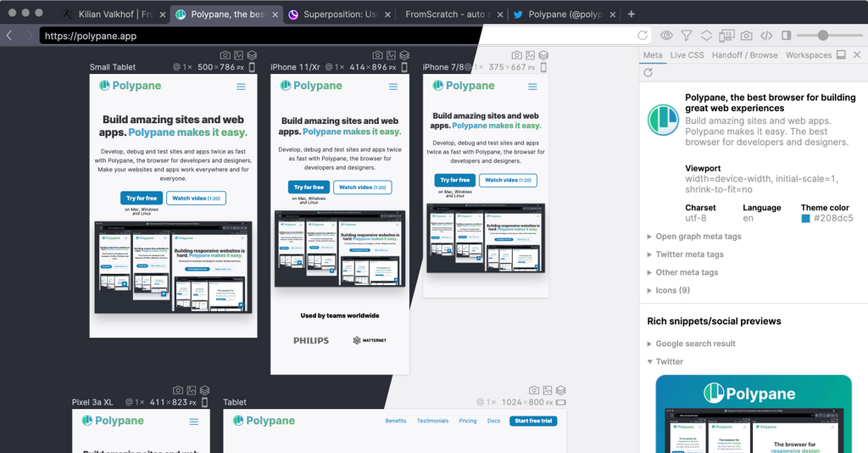Viewport: 868px width, 453px height.
Task: Click Try for free in Small Tablet pane
Action: pyautogui.click(x=142, y=198)
